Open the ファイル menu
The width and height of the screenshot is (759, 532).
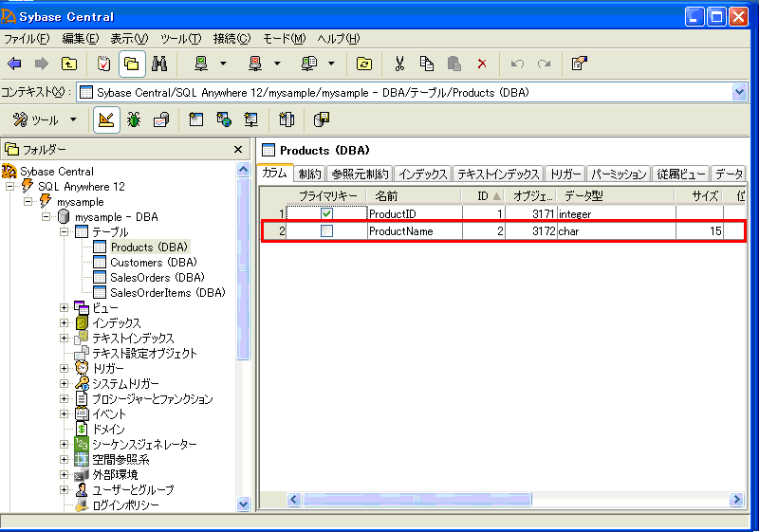click(x=27, y=39)
